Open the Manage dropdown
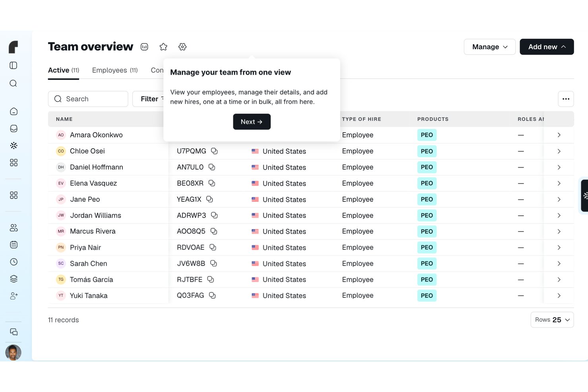 point(489,47)
